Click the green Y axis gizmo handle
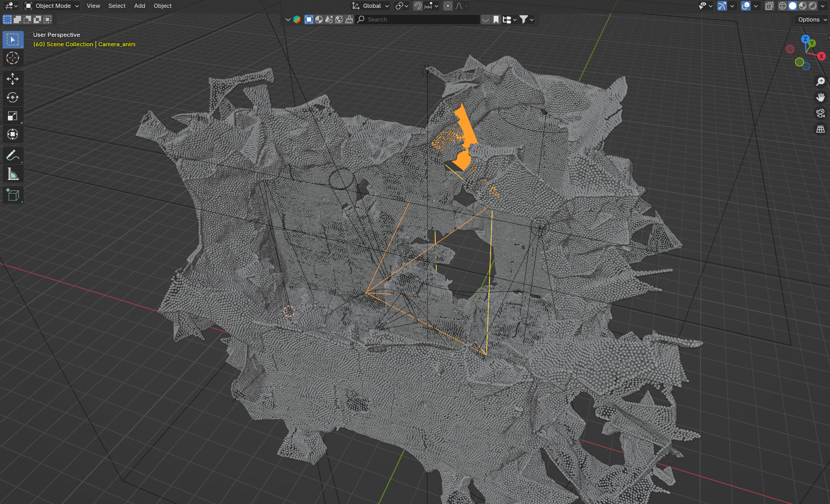830x504 pixels. 812,43
